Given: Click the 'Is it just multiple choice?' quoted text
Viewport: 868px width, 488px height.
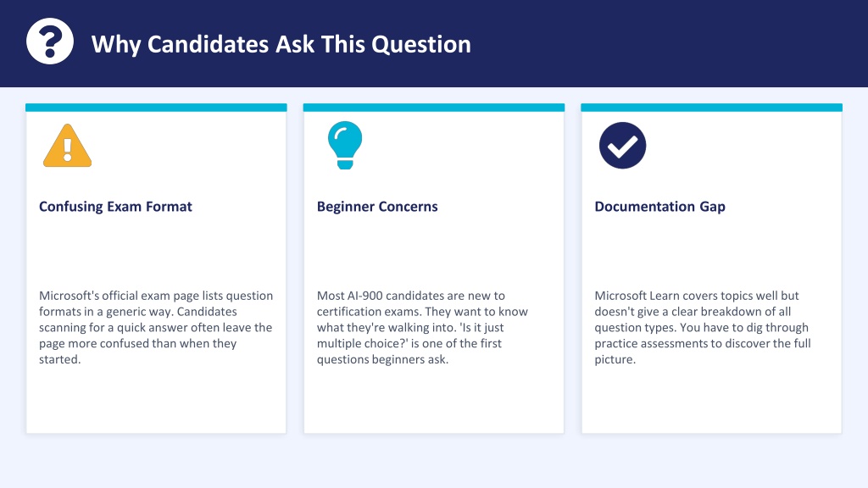Looking at the screenshot, I should point(410,335).
